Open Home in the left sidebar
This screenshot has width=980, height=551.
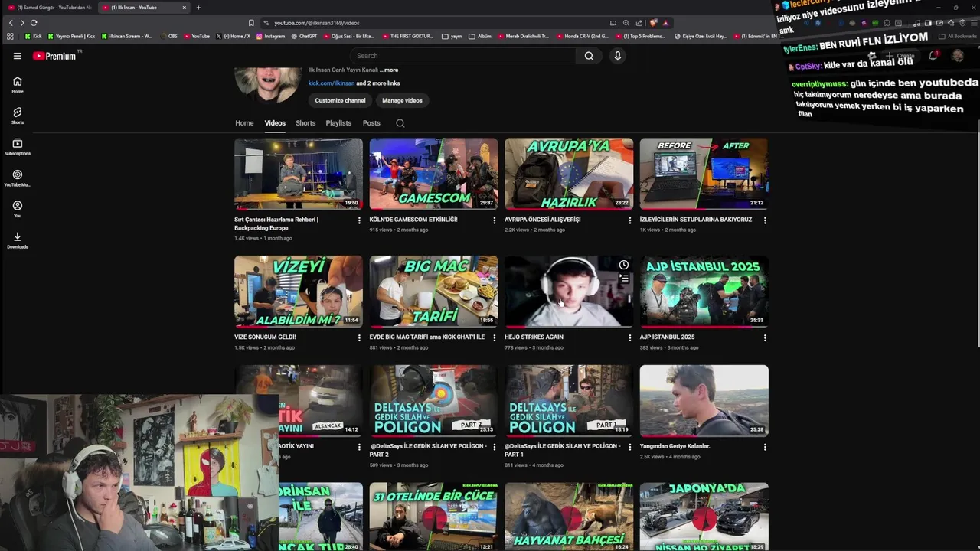point(18,85)
